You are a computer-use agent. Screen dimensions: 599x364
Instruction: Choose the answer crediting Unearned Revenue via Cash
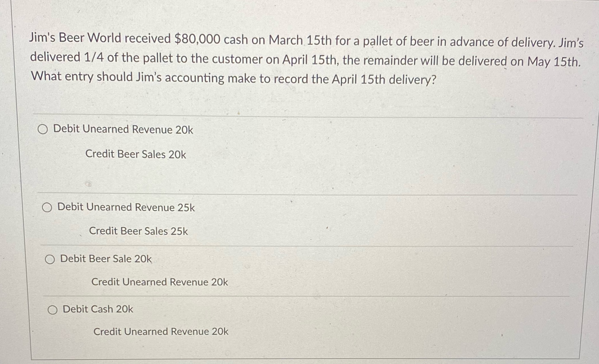[53, 310]
